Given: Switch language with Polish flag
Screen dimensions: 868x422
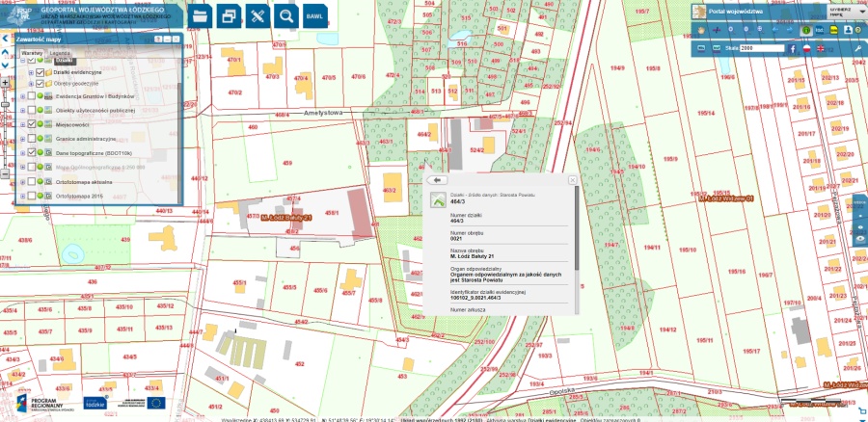Looking at the screenshot, I should tap(806, 49).
